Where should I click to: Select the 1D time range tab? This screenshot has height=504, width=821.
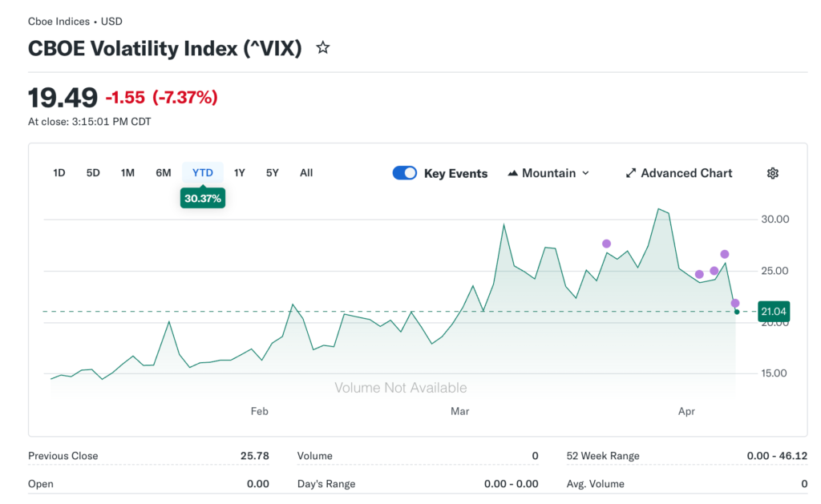pyautogui.click(x=59, y=173)
